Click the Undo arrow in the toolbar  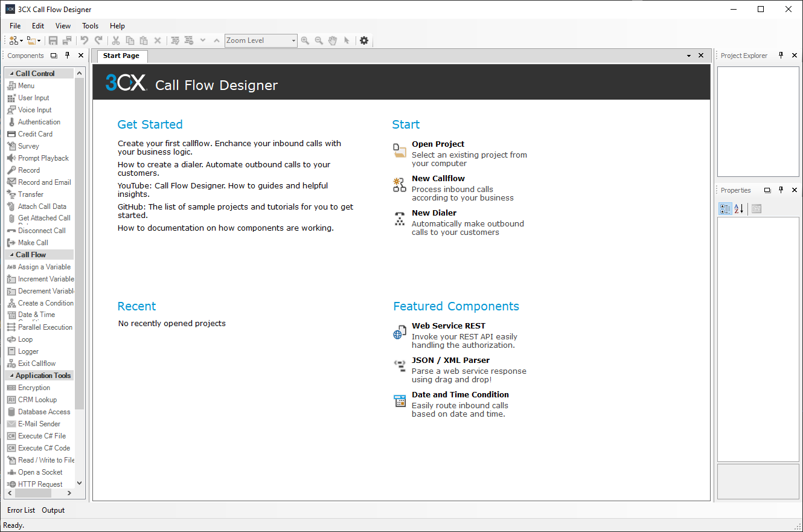[85, 40]
